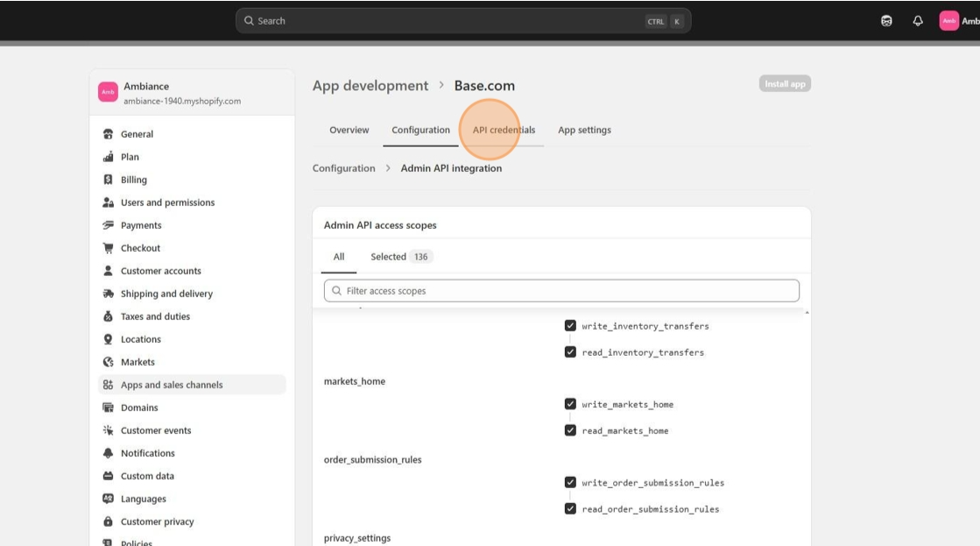Select the Shipping and delivery truck icon
The width and height of the screenshot is (980, 546).
[x=109, y=294]
